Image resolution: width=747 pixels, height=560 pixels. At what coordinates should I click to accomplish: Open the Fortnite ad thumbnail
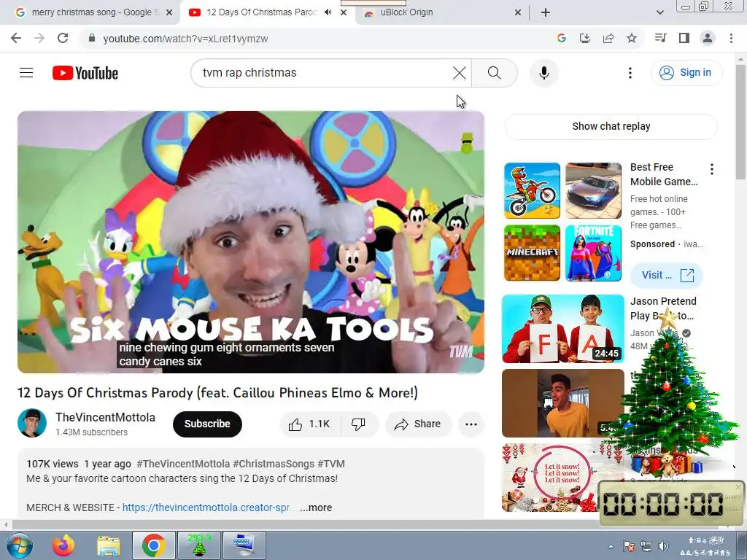(593, 253)
